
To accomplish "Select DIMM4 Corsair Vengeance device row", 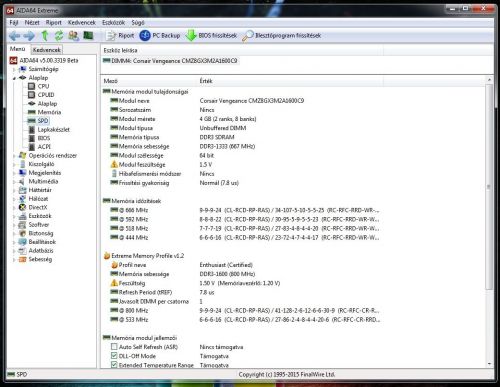I will pyautogui.click(x=170, y=61).
